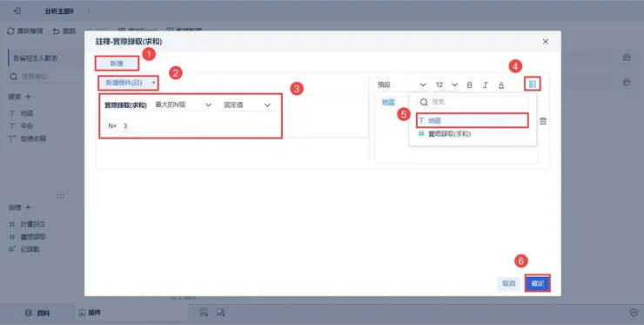
Task: Toggle italic text formatting
Action: tap(485, 85)
